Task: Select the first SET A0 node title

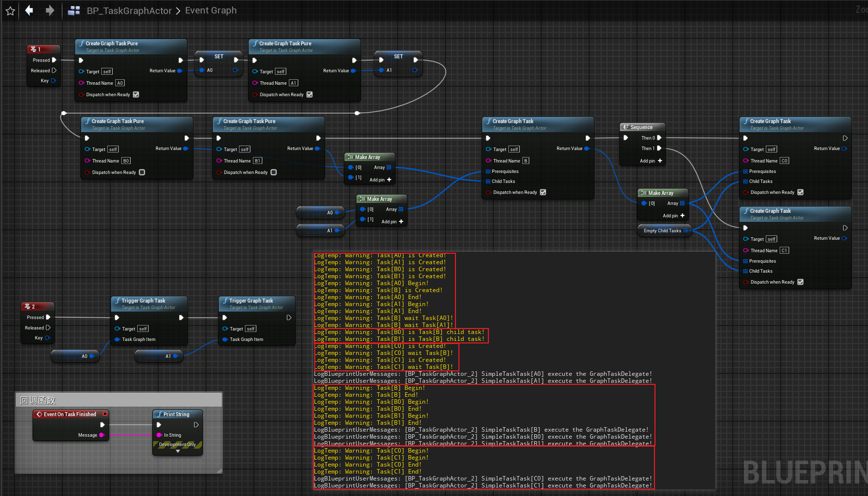Action: [219, 56]
